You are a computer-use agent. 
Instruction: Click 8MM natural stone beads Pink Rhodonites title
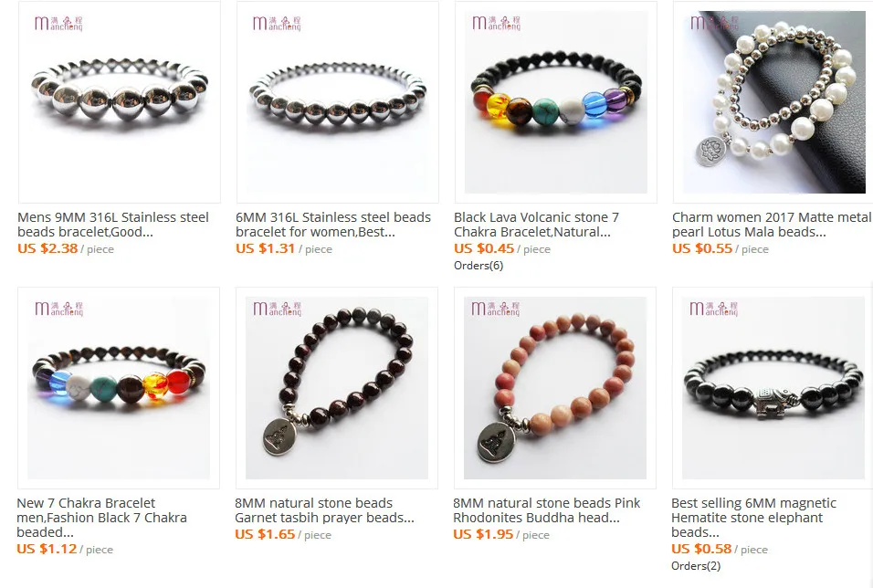[547, 510]
